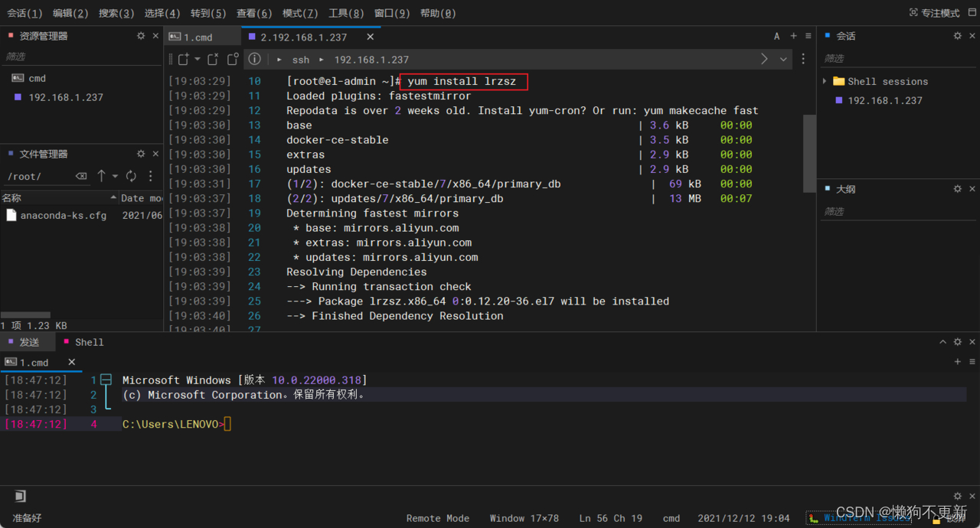Viewport: 980px width, 528px height.
Task: Open the 搜索 (Search) menu
Action: click(x=116, y=13)
